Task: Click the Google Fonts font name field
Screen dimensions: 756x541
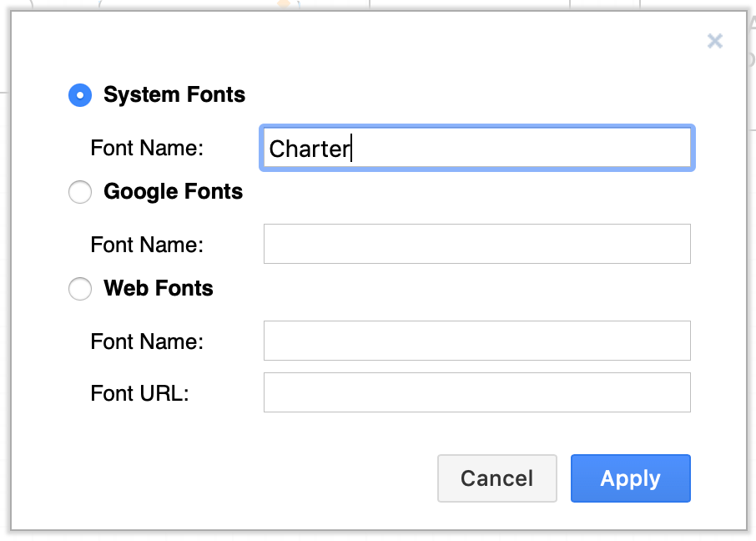Action: (476, 244)
